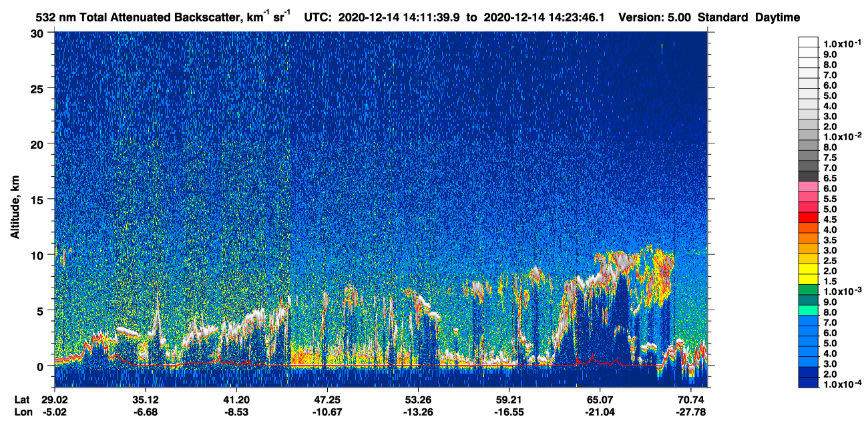The width and height of the screenshot is (868, 445).
Task: Click latitude value 53.26
Action: 418,400
